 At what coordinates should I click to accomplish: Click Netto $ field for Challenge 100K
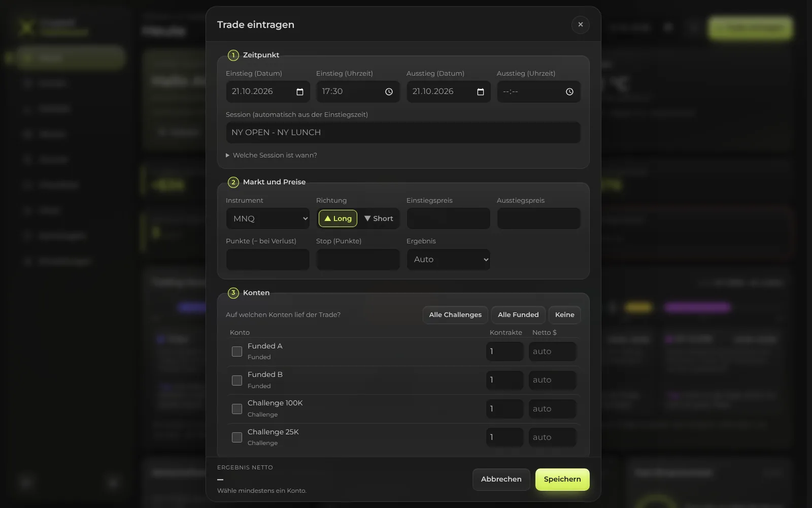553,409
